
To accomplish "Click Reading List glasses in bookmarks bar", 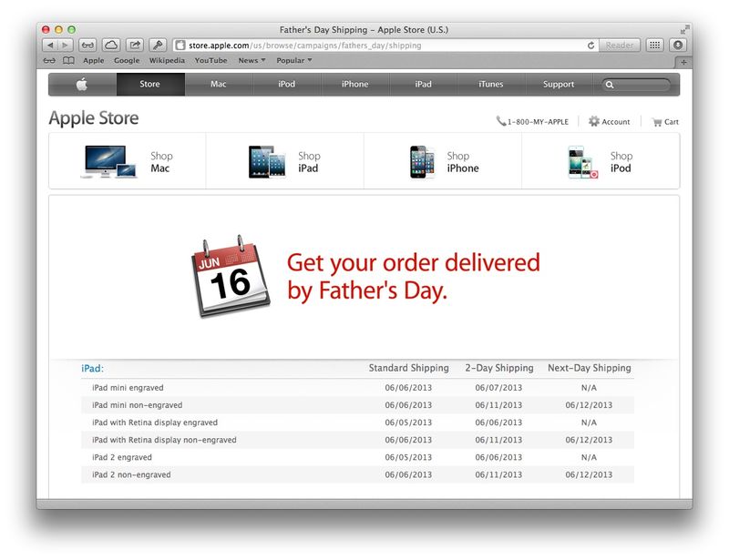I will point(49,60).
